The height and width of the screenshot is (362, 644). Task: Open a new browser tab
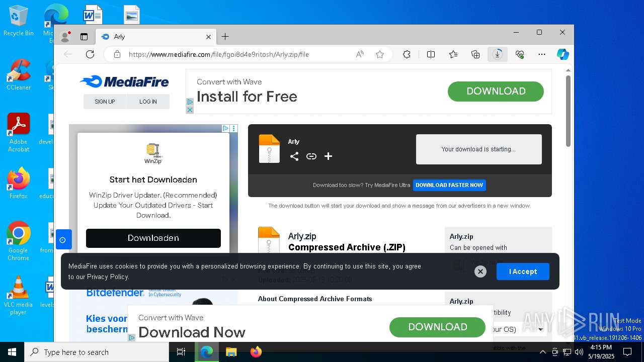tap(225, 37)
